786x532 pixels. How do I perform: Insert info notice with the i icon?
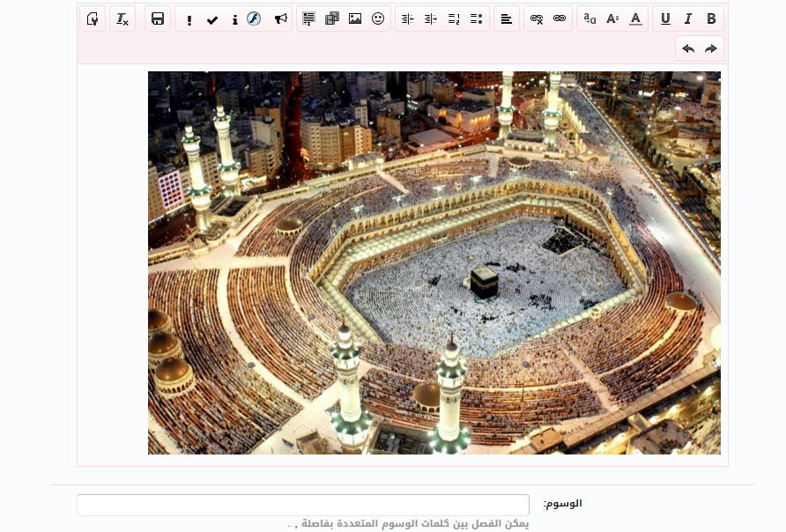234,19
